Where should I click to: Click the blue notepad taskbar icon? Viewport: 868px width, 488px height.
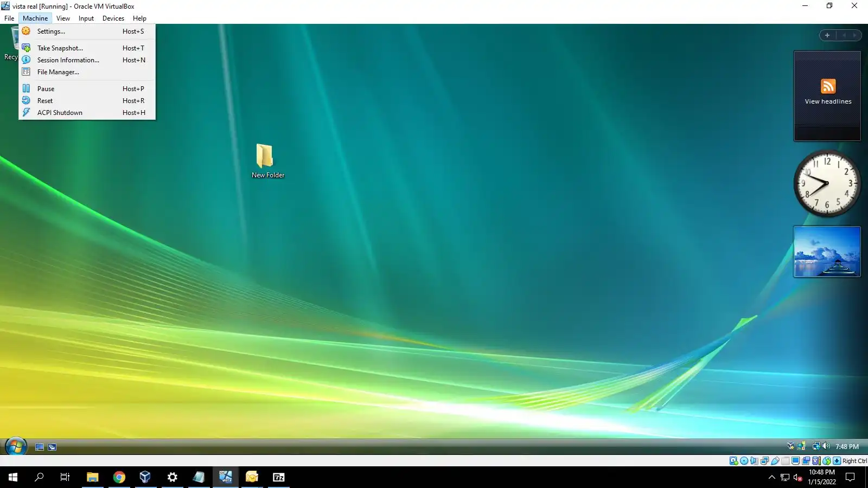coord(199,477)
